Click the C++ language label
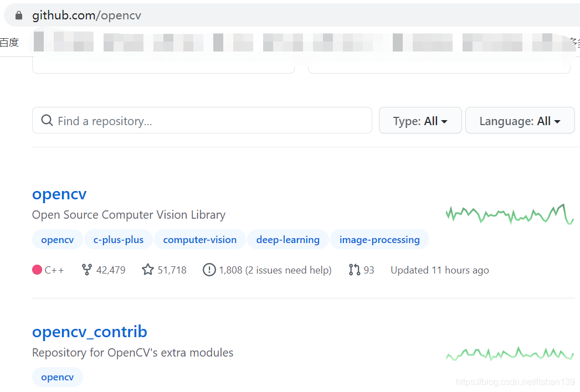The width and height of the screenshot is (580, 392). click(54, 270)
